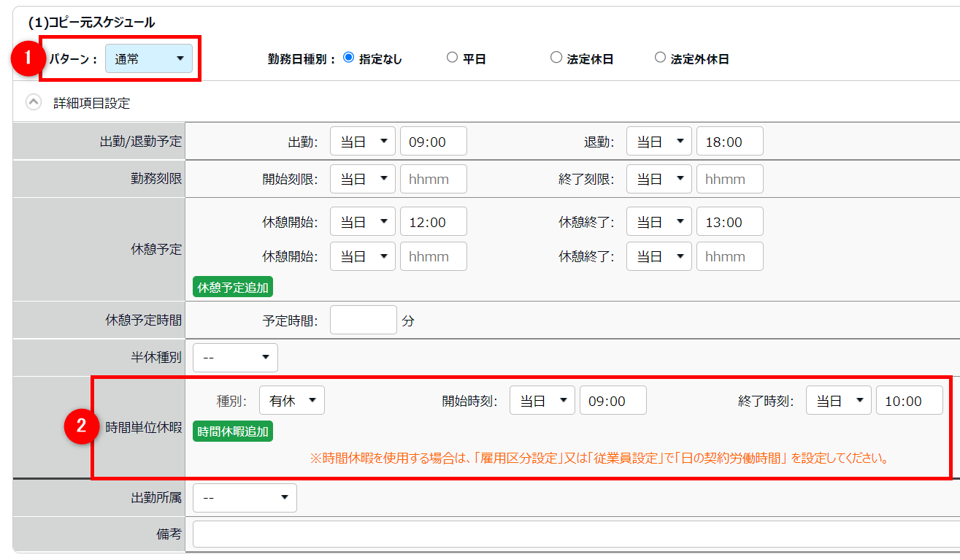Select the 法定休日 radio button
The image size is (960, 560).
[556, 58]
